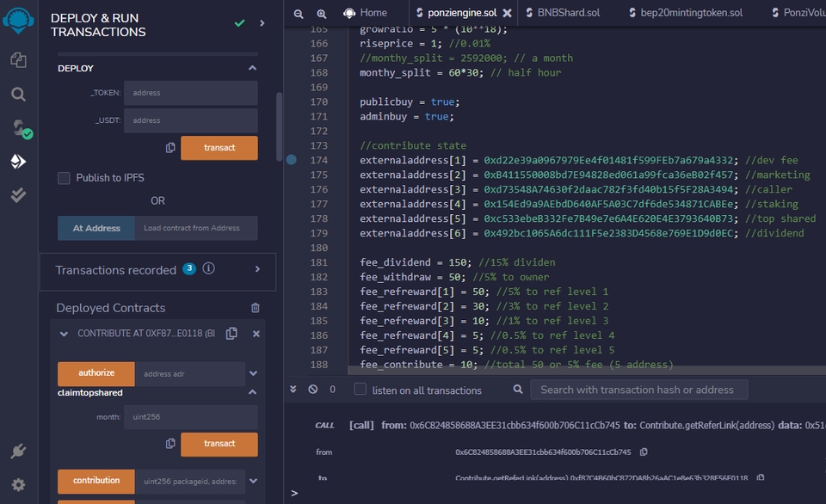Open the bep20mintingtoken.sol tab

click(686, 13)
